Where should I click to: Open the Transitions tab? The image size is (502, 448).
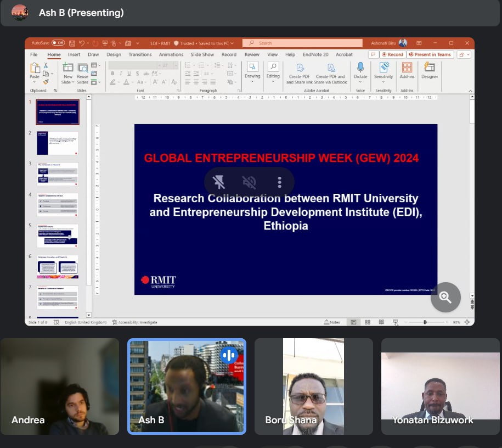(140, 54)
